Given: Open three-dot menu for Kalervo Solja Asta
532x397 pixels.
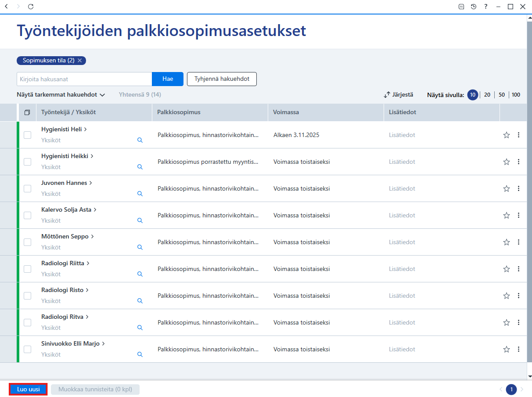Looking at the screenshot, I should [518, 215].
